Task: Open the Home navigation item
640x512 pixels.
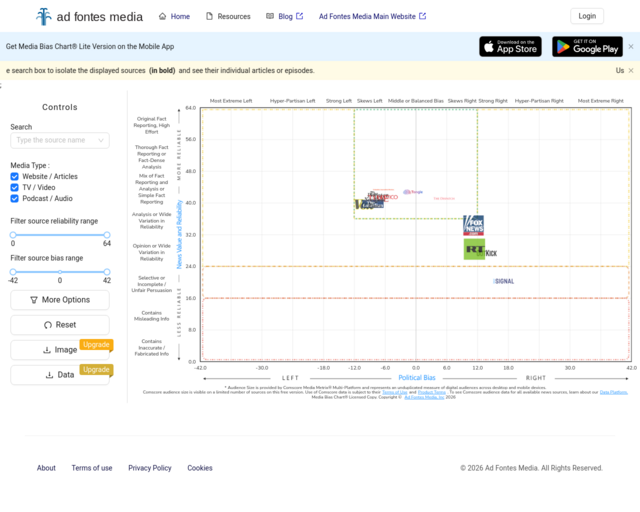Action: pyautogui.click(x=174, y=16)
